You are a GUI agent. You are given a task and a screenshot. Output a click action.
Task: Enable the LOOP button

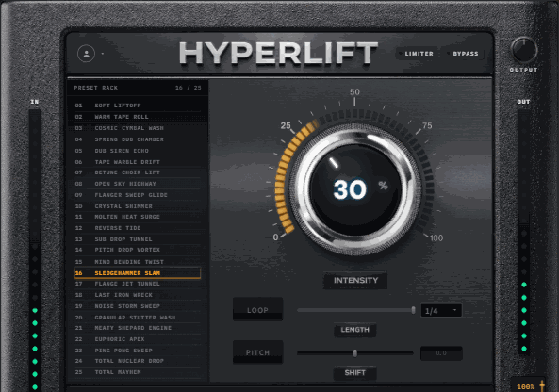tap(257, 309)
